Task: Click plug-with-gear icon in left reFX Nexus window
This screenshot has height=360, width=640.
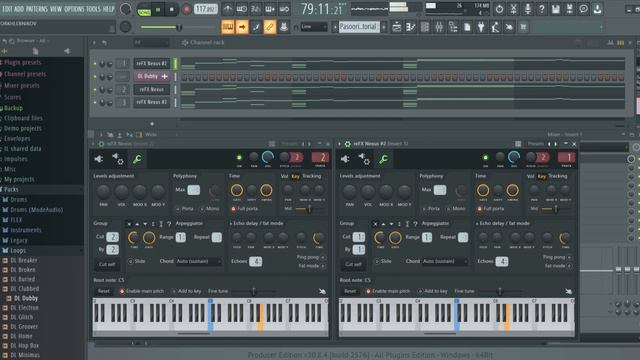Action: point(118,159)
